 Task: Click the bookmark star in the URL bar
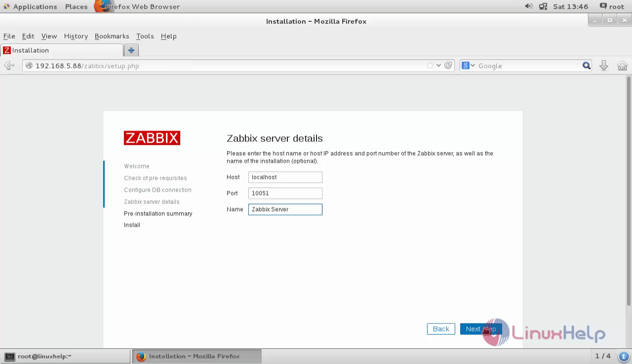pos(430,66)
